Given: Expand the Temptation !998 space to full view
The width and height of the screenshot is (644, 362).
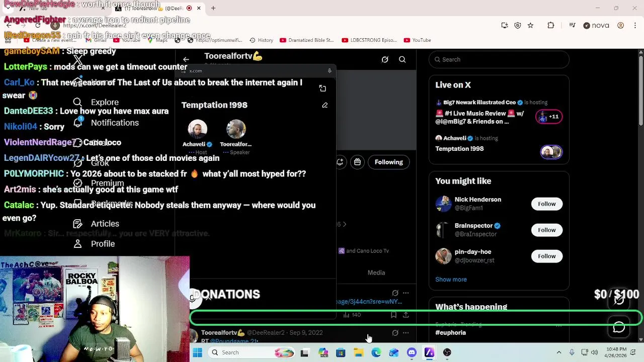Looking at the screenshot, I should point(323,88).
